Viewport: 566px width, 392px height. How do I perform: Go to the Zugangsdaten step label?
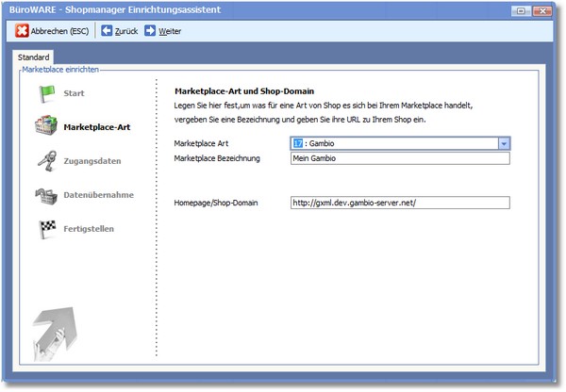pyautogui.click(x=92, y=161)
